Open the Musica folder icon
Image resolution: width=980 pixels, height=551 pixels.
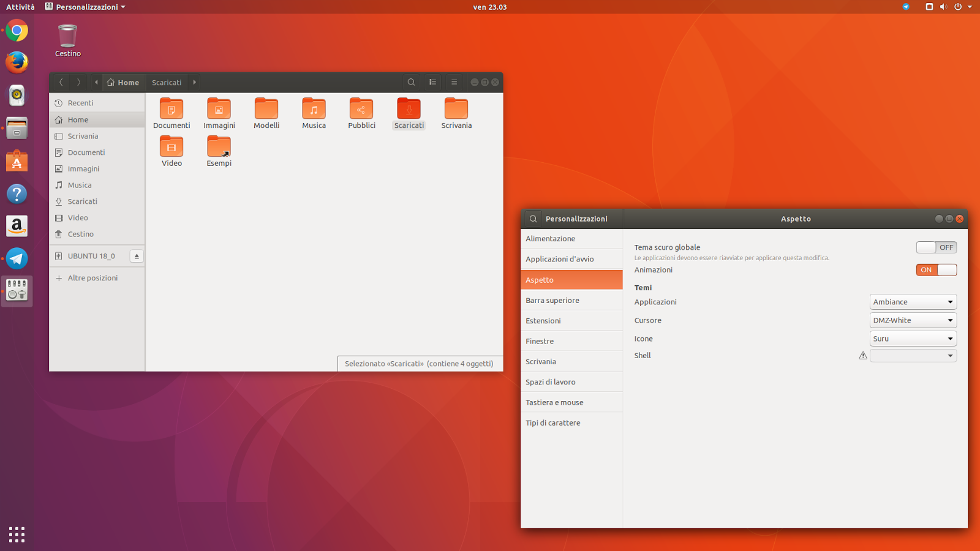(x=314, y=108)
